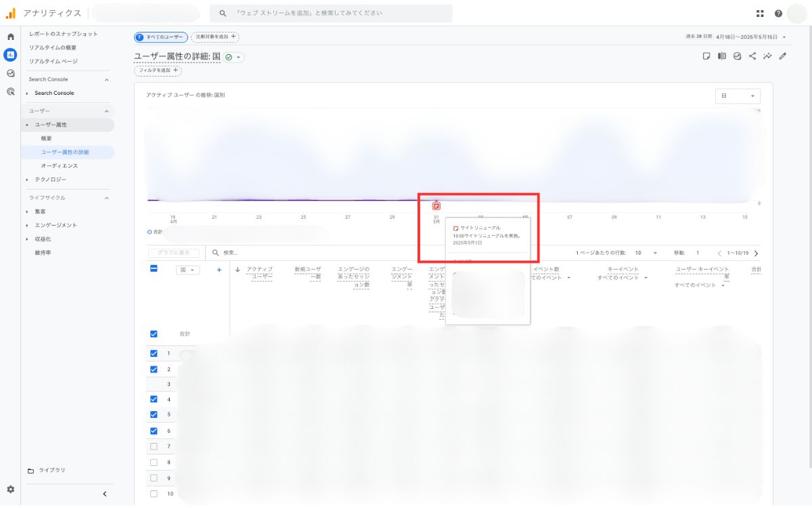Uncheck the row 2 checkbox

pyautogui.click(x=154, y=369)
